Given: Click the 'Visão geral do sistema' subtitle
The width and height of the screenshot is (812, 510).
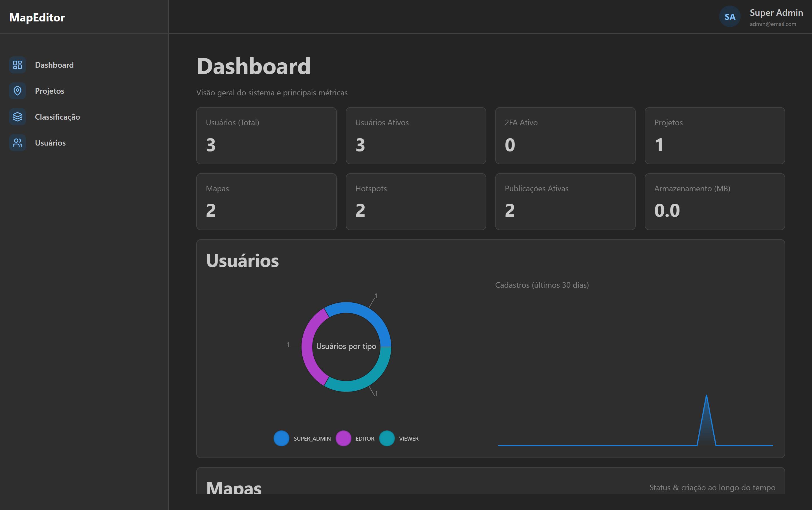Looking at the screenshot, I should pos(272,93).
